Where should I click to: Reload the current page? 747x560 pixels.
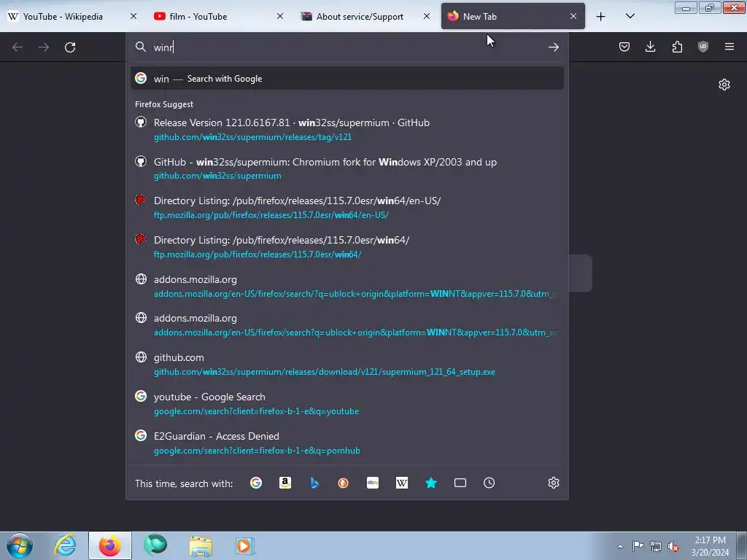coord(70,47)
